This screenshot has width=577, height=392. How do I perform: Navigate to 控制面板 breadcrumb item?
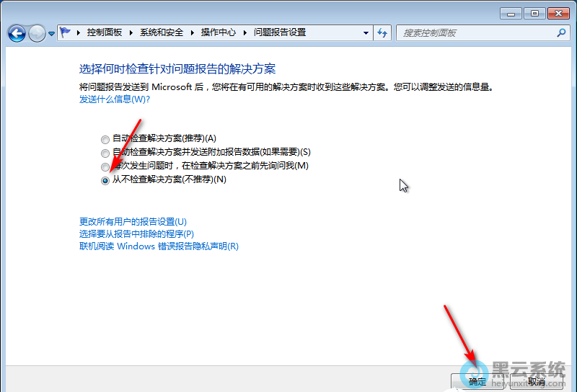pos(105,32)
